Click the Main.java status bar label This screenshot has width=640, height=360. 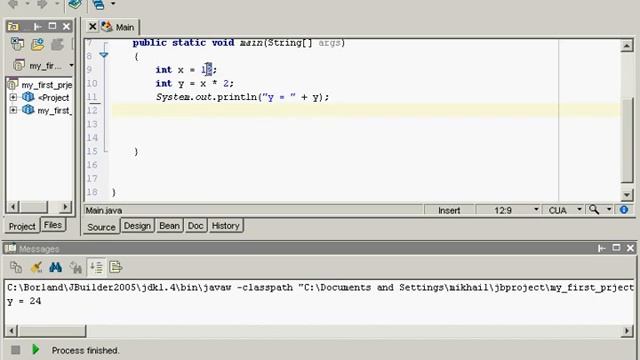click(x=104, y=211)
